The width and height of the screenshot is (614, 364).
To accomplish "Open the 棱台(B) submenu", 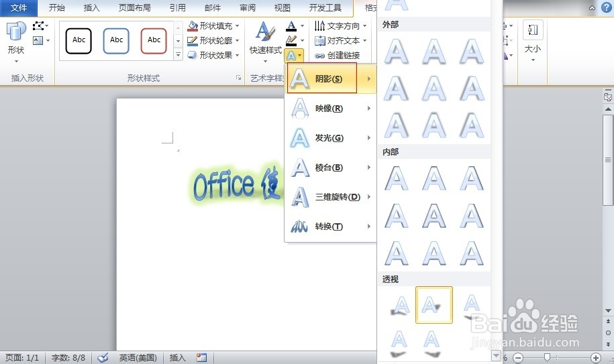I will click(331, 168).
